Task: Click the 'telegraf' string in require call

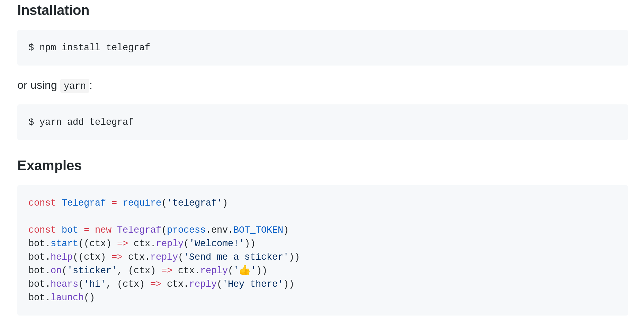Action: 195,203
